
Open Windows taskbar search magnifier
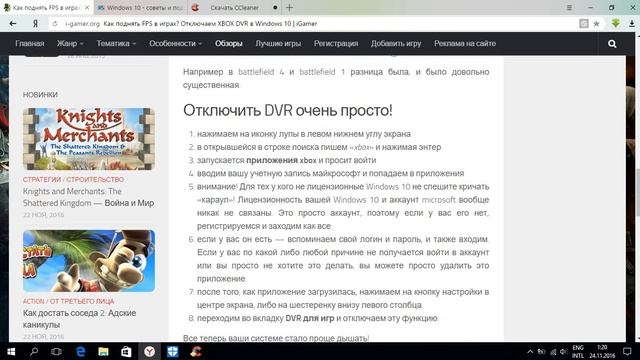click(34, 351)
